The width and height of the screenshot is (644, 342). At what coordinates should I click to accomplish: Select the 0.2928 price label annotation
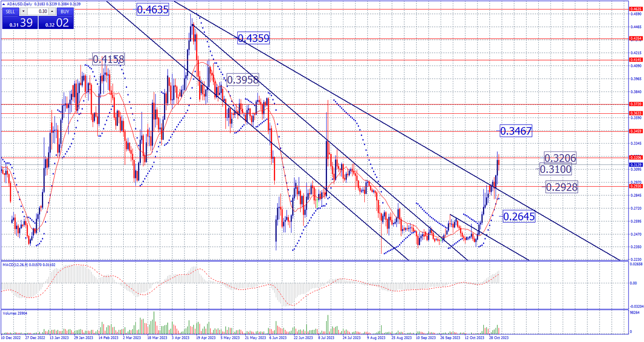(x=561, y=187)
